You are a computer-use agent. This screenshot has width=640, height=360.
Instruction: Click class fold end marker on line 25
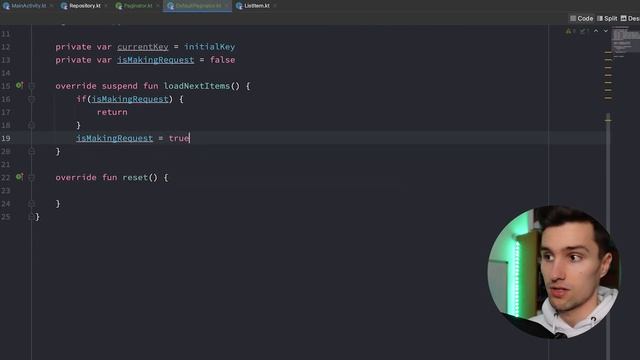click(31, 216)
